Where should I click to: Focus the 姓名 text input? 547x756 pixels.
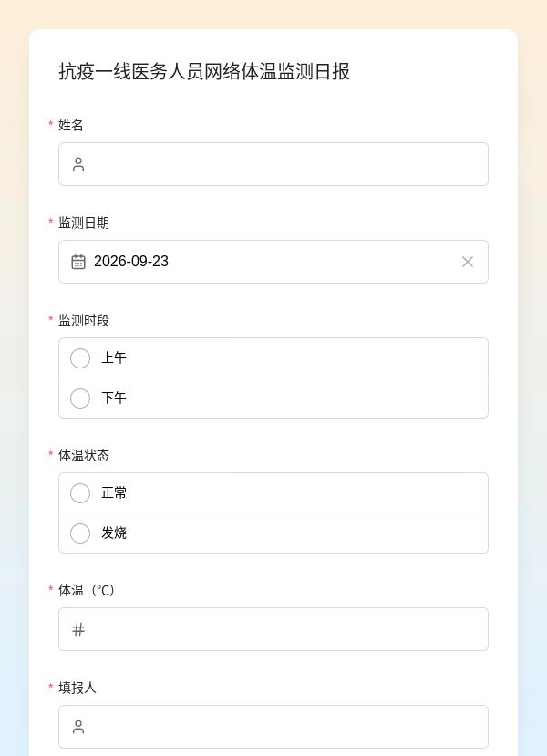click(273, 164)
